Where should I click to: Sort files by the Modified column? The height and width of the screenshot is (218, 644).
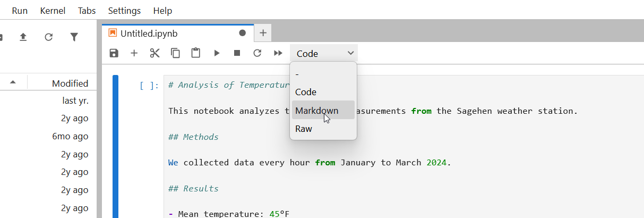70,83
